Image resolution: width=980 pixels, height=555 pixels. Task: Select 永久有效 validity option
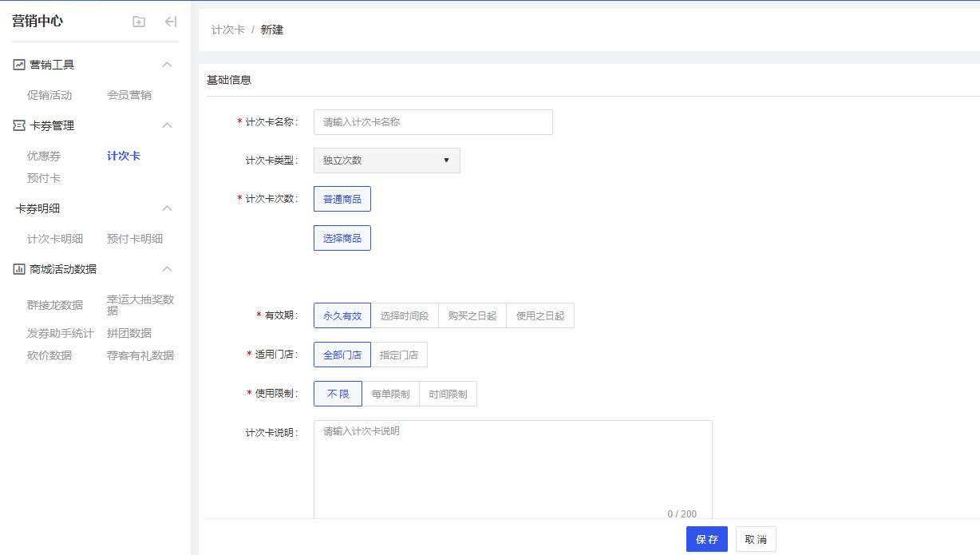342,315
